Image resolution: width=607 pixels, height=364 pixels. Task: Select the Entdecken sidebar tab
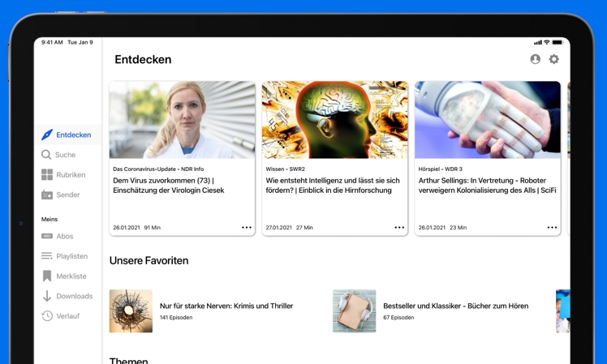click(67, 135)
